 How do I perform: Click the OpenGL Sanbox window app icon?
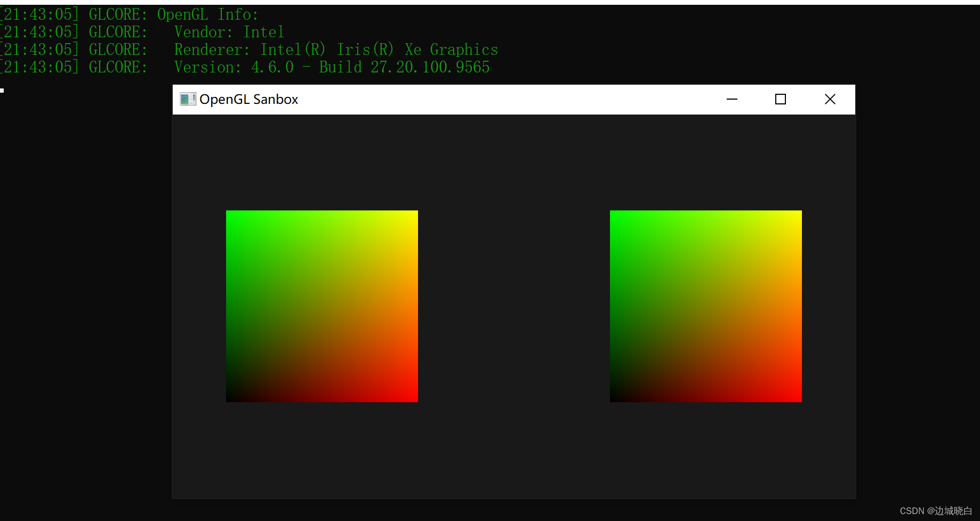tap(188, 99)
